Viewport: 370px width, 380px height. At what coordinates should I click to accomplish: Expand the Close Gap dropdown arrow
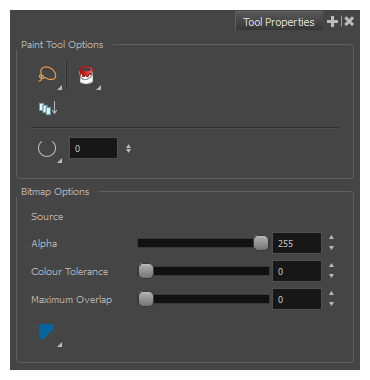point(60,161)
